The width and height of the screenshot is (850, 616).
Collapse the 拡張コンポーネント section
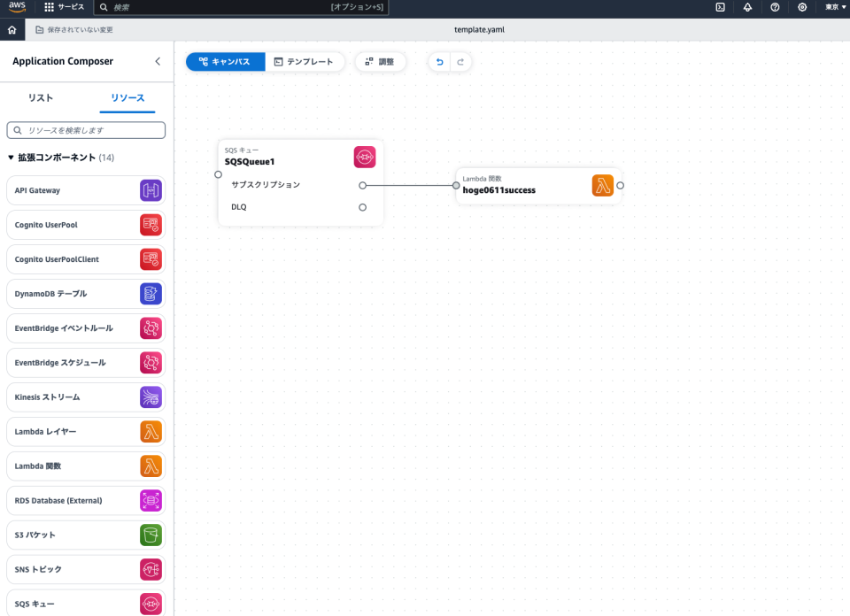point(12,159)
